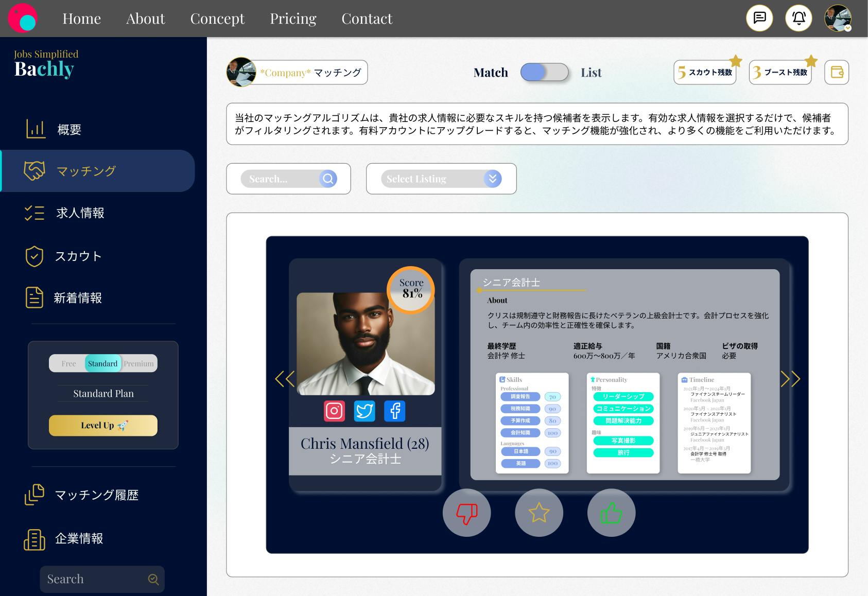This screenshot has width=868, height=596.
Task: Show previous candidate with left chevrons
Action: coord(285,379)
